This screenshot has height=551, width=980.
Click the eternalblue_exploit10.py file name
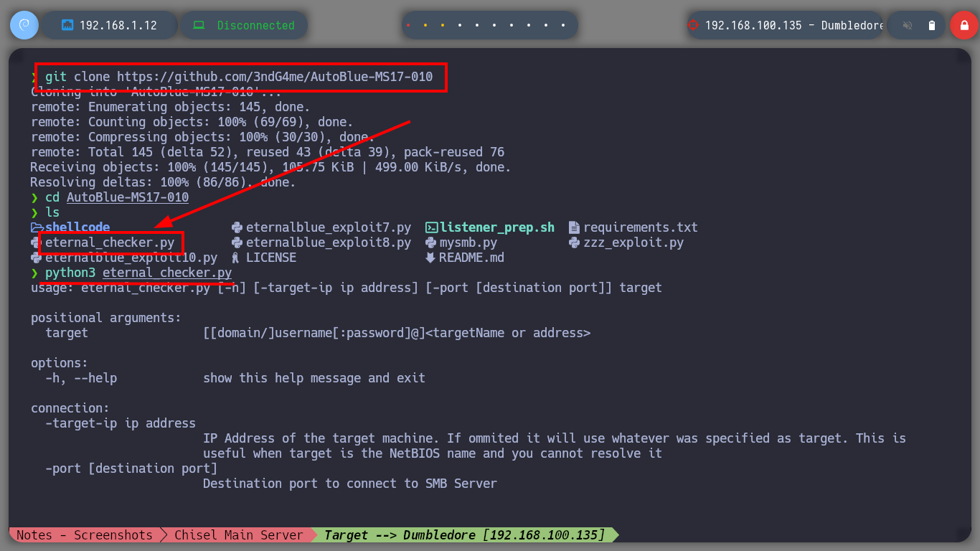(x=131, y=258)
